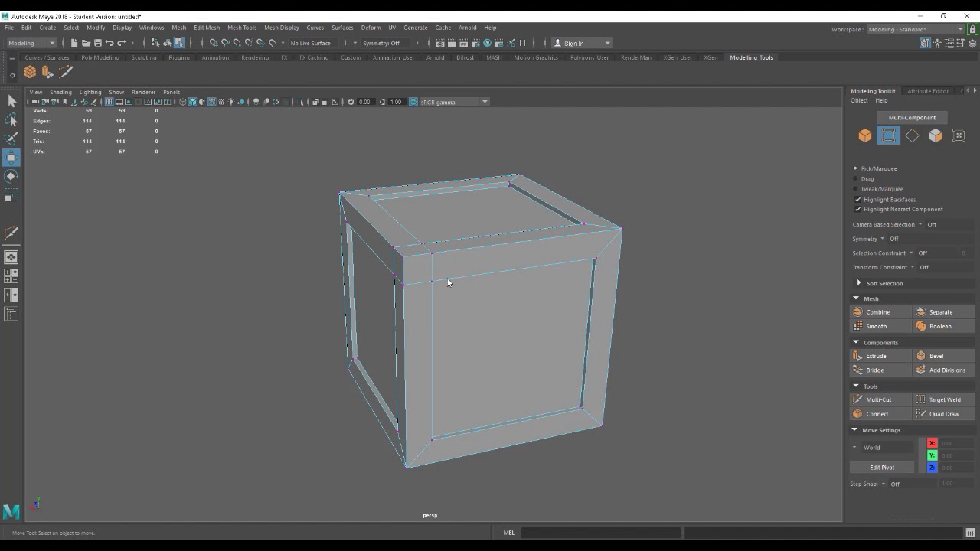This screenshot has width=980, height=551.
Task: Toggle the X axis constraint button
Action: [x=932, y=444]
